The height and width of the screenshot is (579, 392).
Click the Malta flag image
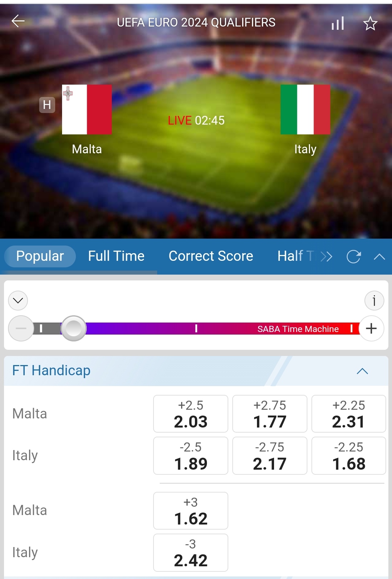87,109
